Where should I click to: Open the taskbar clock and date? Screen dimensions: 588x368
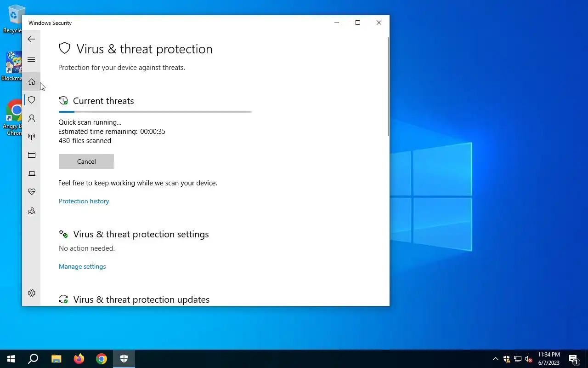click(x=549, y=359)
